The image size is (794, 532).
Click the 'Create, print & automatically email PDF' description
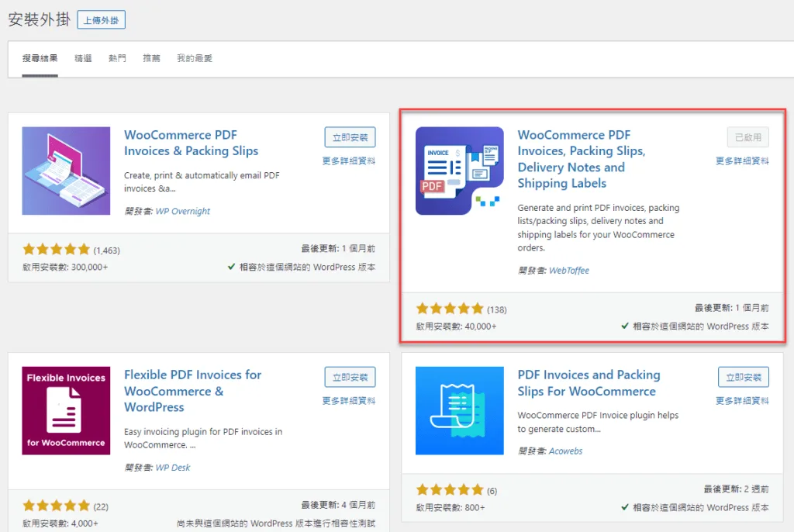pos(202,182)
